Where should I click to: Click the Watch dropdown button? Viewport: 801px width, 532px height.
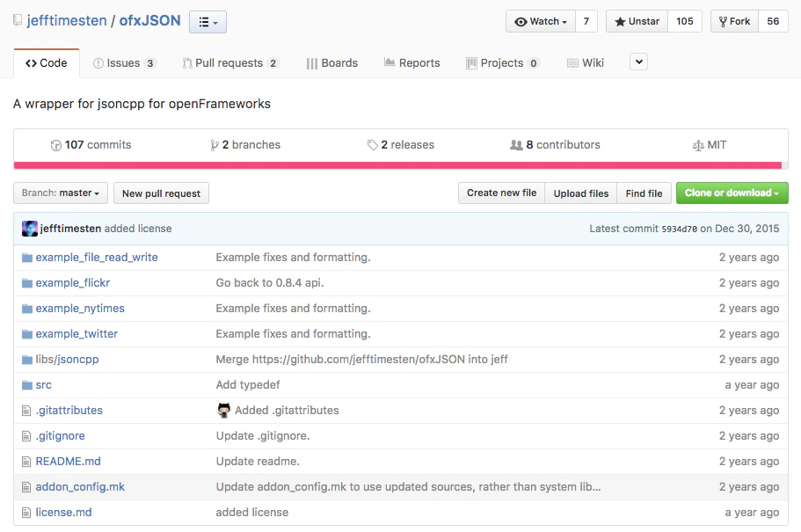tap(541, 21)
